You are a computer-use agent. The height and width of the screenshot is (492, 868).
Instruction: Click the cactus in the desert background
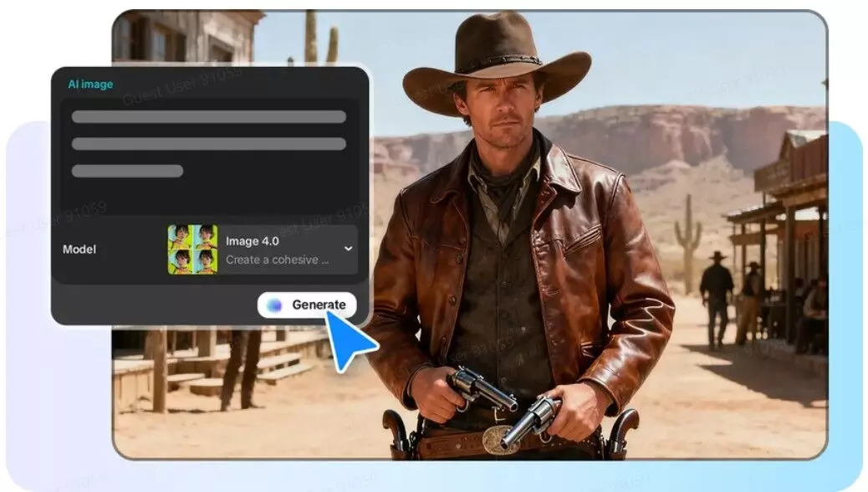(688, 243)
